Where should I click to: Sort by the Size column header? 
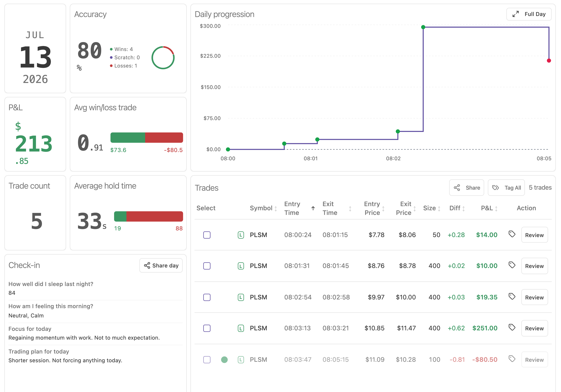(x=431, y=208)
